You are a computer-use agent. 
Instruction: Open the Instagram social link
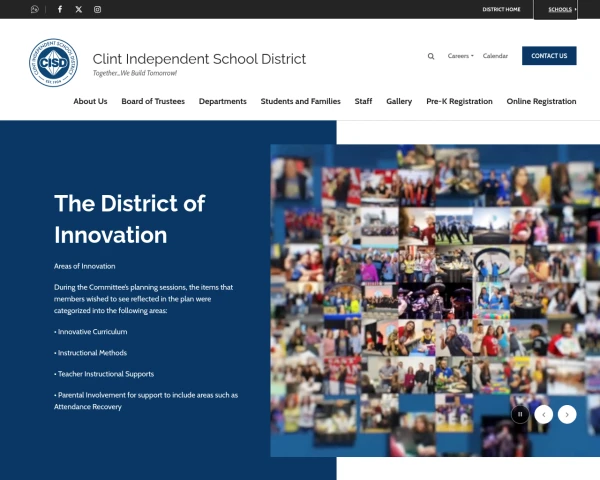97,9
